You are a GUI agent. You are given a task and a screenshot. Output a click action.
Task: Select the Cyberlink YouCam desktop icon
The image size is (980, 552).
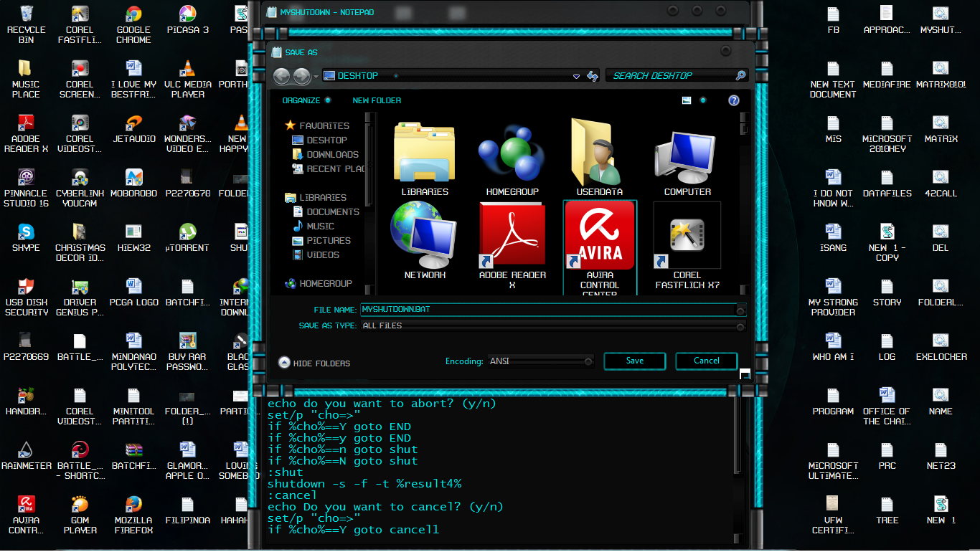(x=80, y=188)
